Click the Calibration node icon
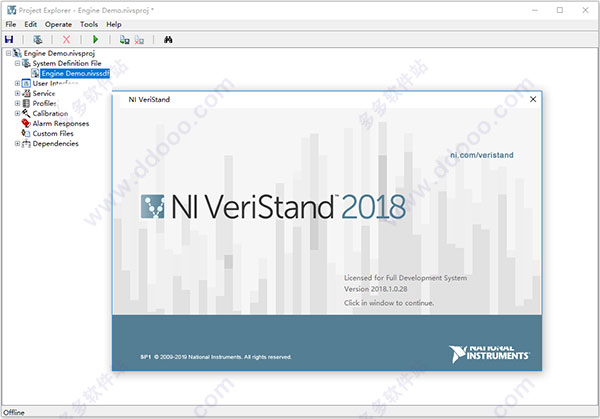600x419 pixels. tap(26, 113)
